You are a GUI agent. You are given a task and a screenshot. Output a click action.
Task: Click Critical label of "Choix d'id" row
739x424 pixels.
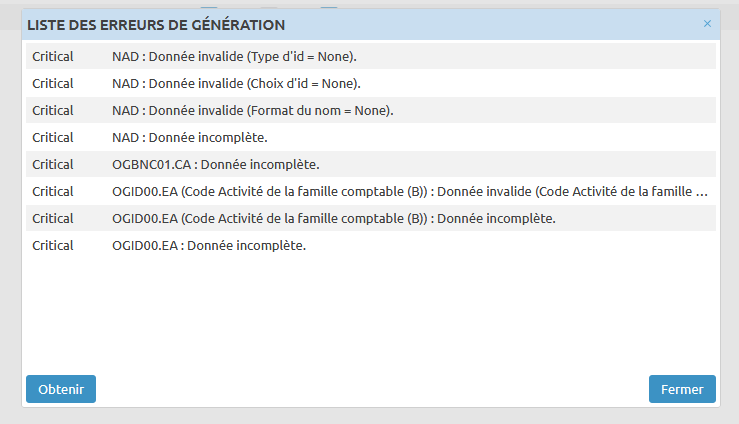53,83
